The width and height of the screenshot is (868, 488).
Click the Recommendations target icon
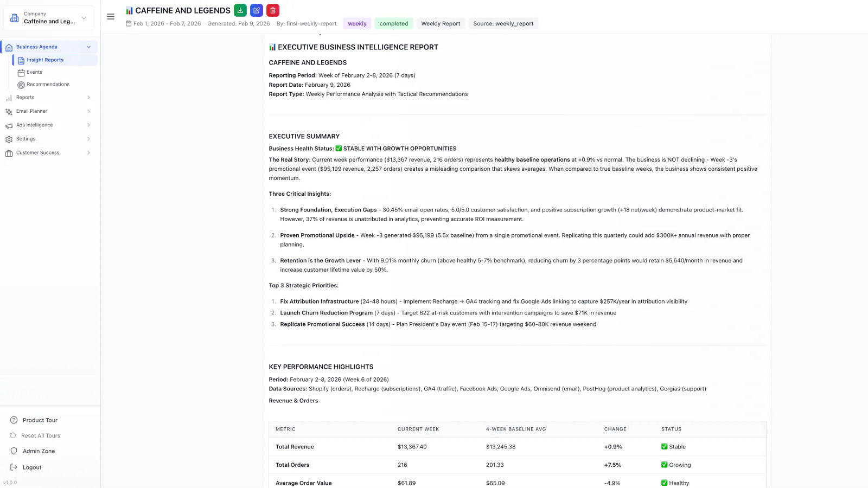pos(21,85)
